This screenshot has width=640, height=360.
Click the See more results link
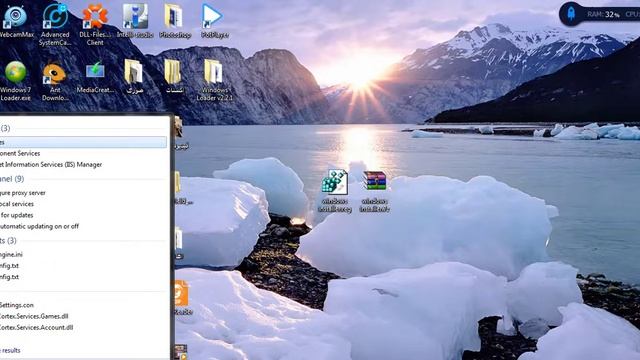(x=10, y=350)
